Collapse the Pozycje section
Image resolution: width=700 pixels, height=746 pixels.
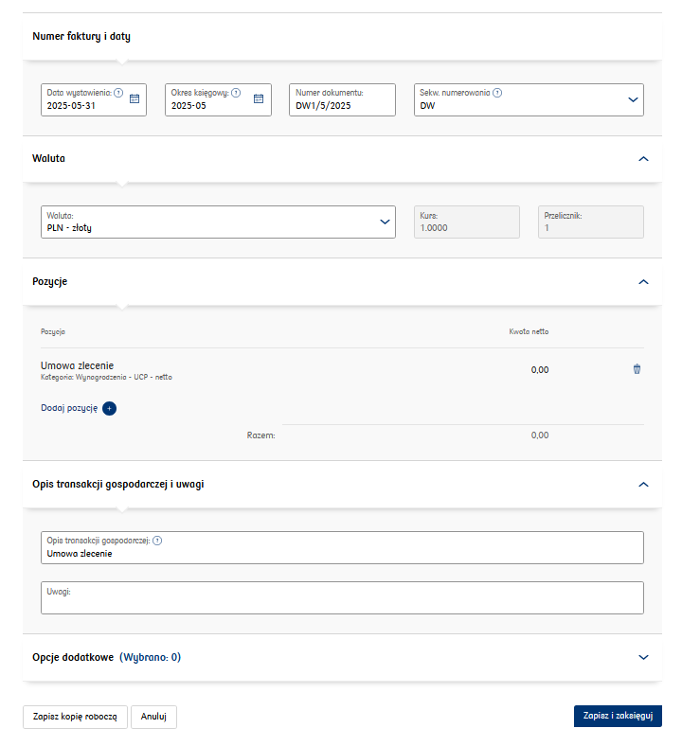pos(643,282)
